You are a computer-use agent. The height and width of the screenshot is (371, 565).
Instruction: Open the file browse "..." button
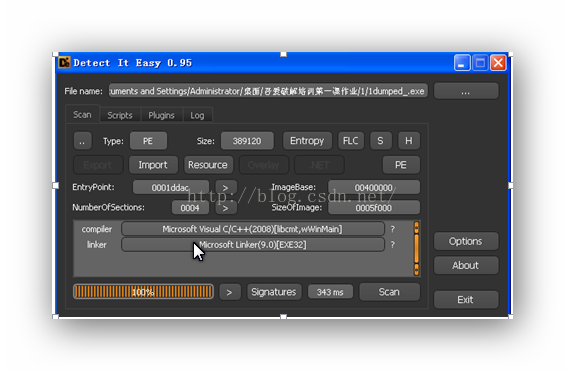pos(466,91)
